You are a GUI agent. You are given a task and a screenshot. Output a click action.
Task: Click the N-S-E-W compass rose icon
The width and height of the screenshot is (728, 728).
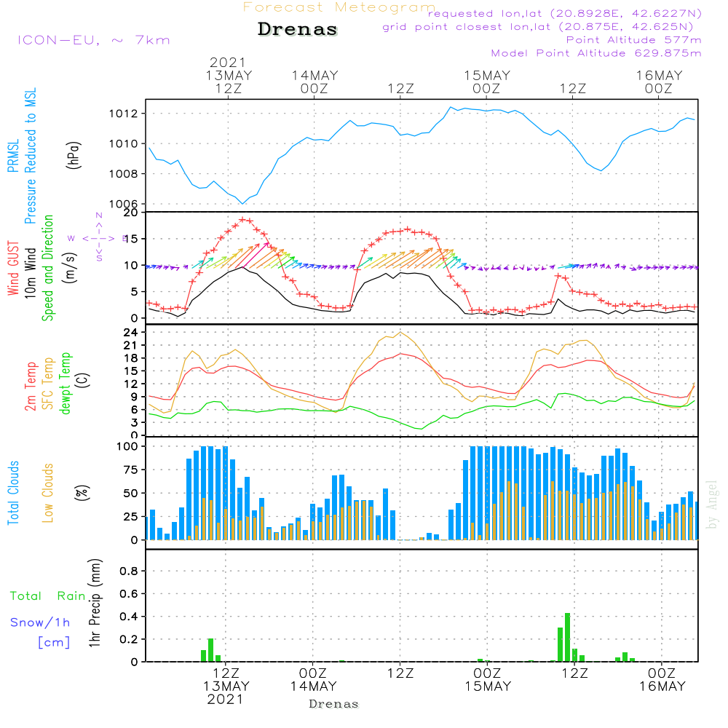click(x=99, y=237)
